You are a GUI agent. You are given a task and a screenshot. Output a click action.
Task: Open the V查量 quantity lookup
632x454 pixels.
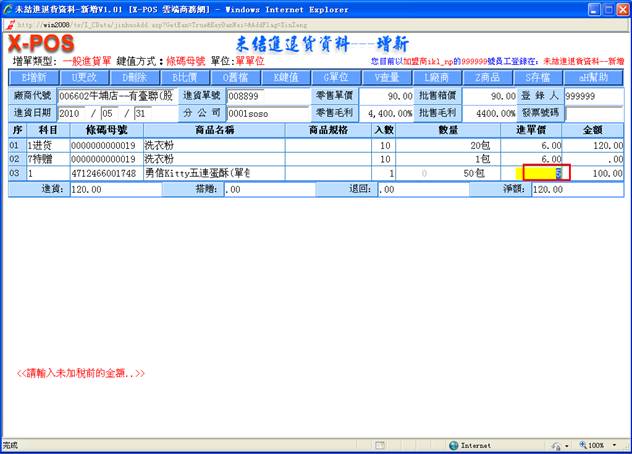[388, 77]
